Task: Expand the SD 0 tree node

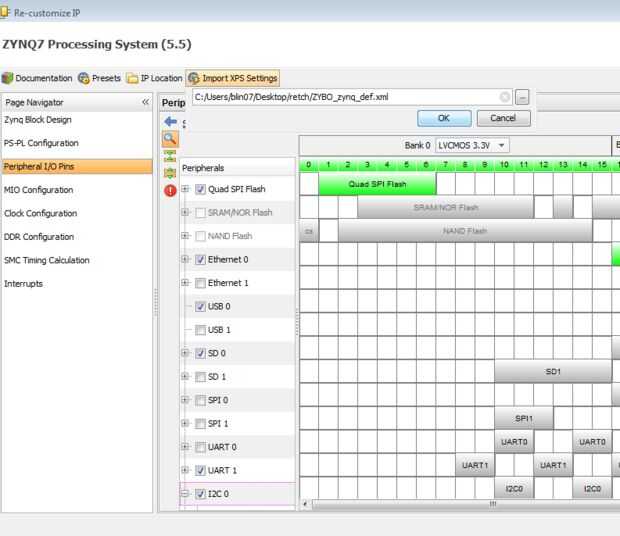Action: (185, 353)
